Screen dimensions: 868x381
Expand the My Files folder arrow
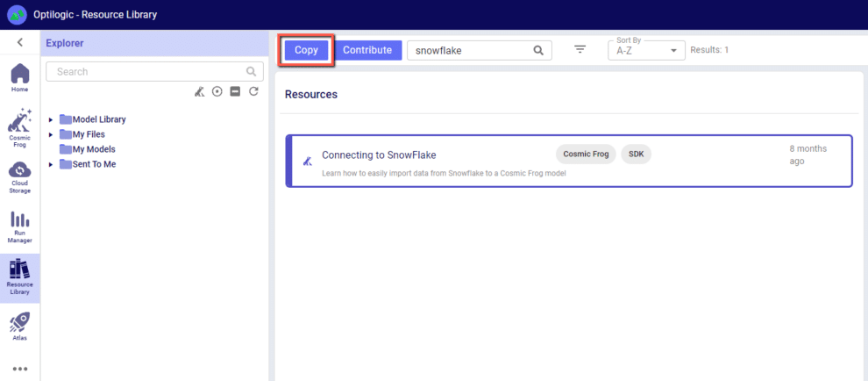[51, 134]
